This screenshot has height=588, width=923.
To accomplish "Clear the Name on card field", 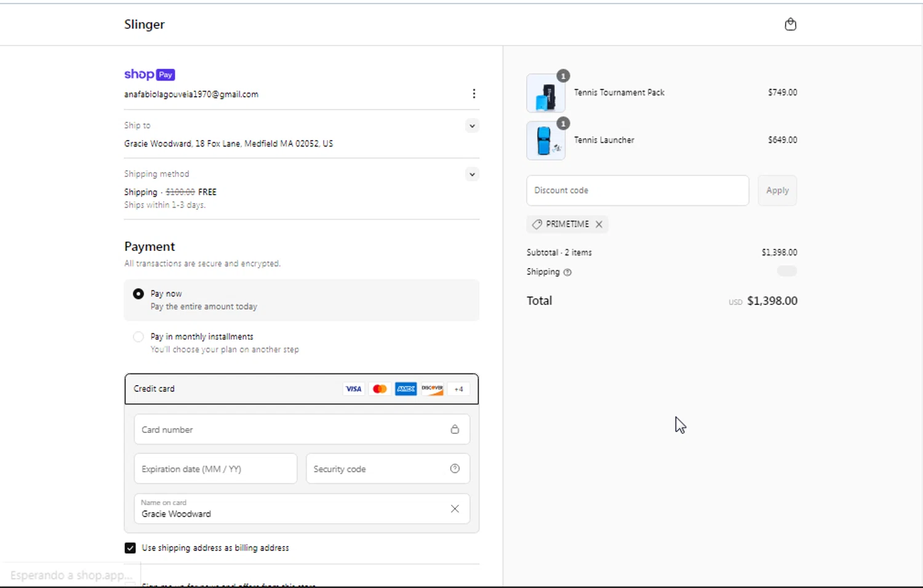I will click(455, 509).
